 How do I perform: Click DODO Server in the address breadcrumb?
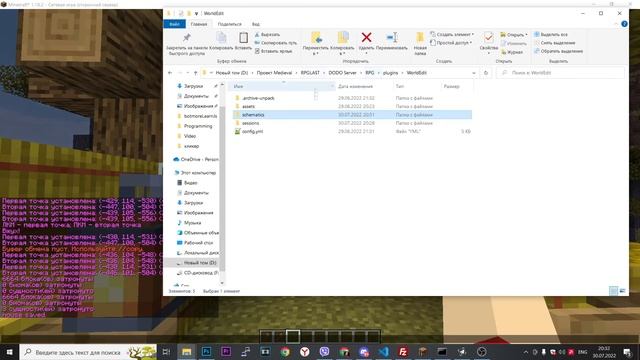click(342, 73)
